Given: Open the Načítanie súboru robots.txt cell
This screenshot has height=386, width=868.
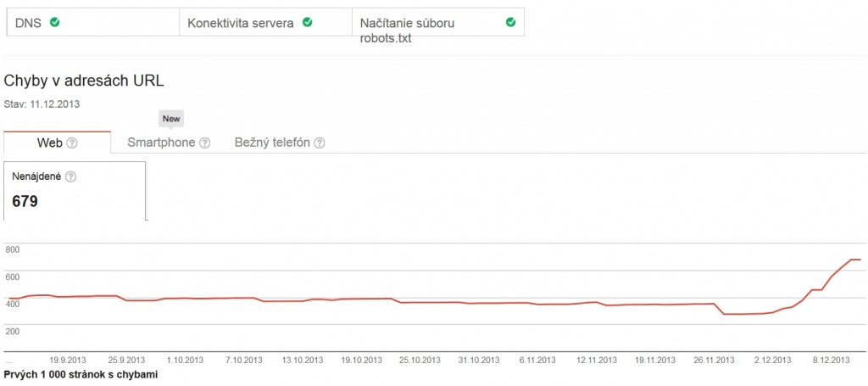Looking at the screenshot, I should [x=438, y=23].
